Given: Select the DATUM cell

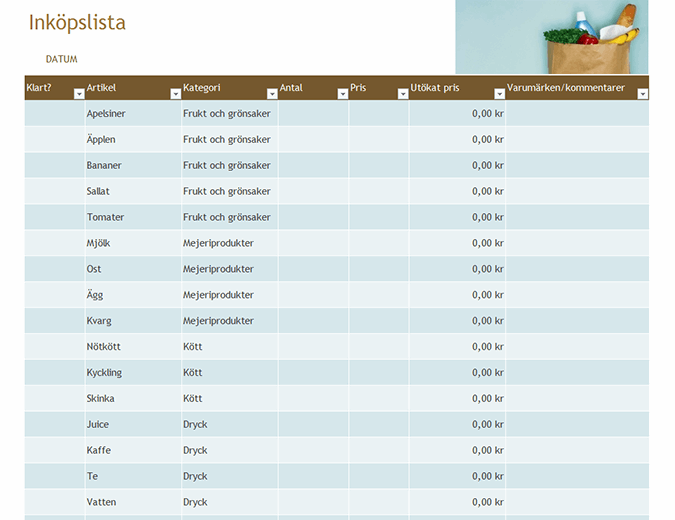Looking at the screenshot, I should (x=62, y=59).
